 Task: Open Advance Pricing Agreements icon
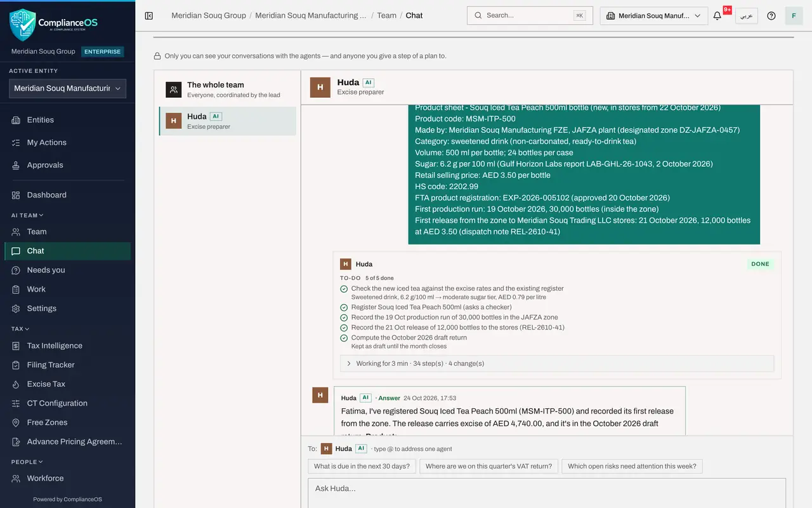point(16,441)
